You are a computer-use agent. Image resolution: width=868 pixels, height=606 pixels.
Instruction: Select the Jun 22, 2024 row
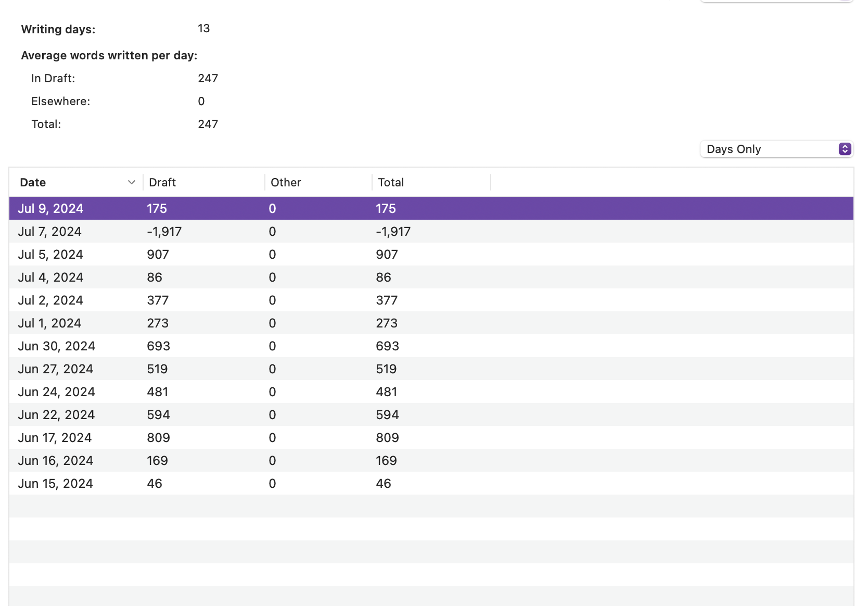click(431, 414)
